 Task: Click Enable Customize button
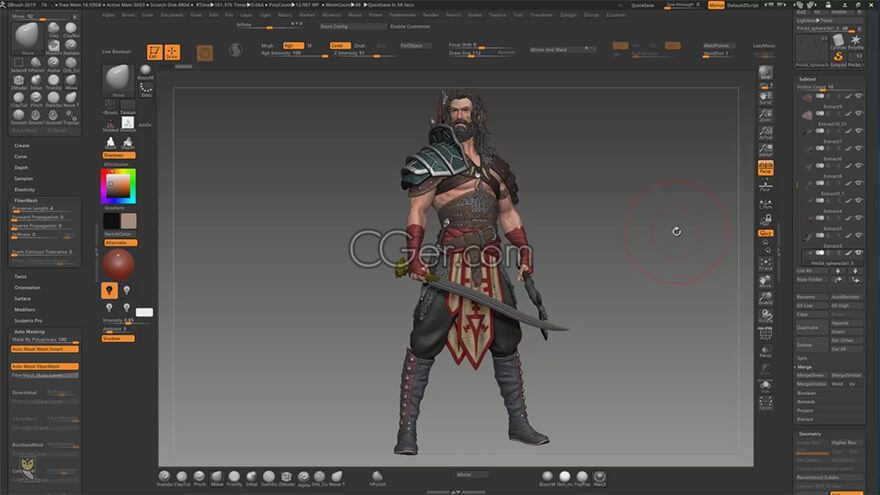410,26
